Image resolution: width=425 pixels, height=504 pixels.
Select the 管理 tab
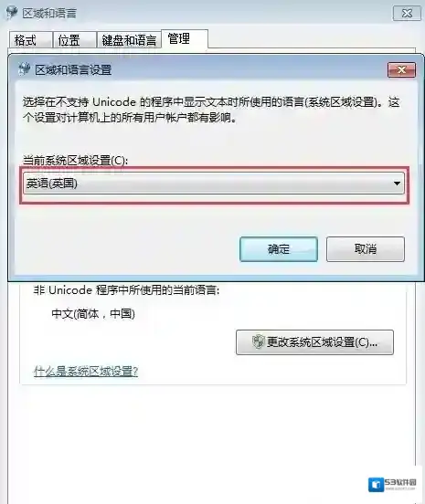coord(185,39)
